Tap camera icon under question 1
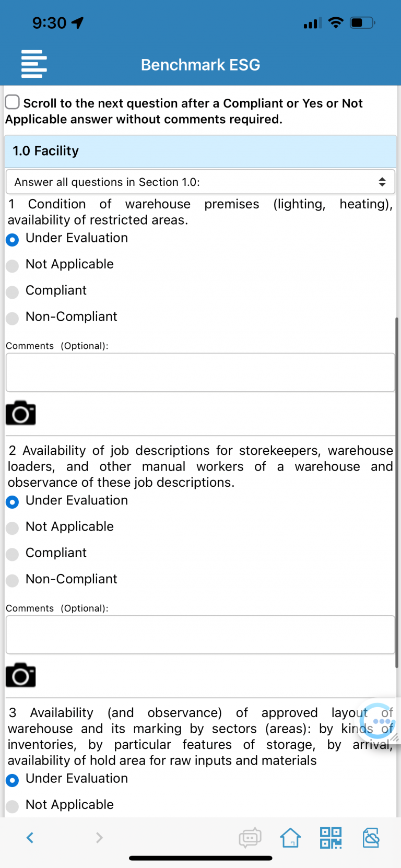The width and height of the screenshot is (401, 868). 21,413
